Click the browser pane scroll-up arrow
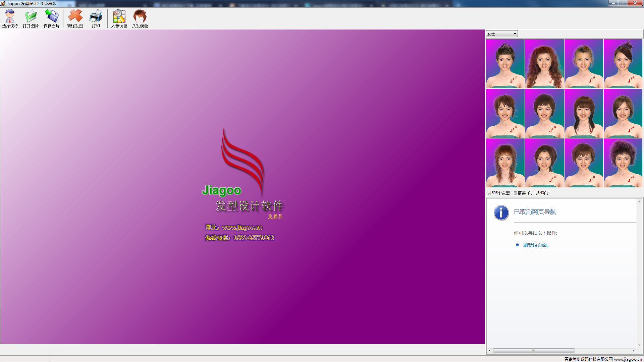 tap(639, 201)
